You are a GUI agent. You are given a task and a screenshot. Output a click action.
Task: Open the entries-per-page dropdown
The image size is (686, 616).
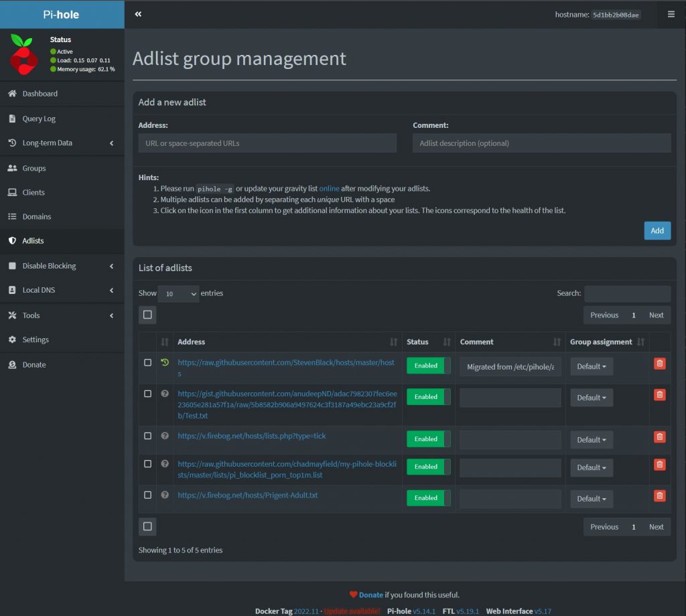(x=178, y=294)
